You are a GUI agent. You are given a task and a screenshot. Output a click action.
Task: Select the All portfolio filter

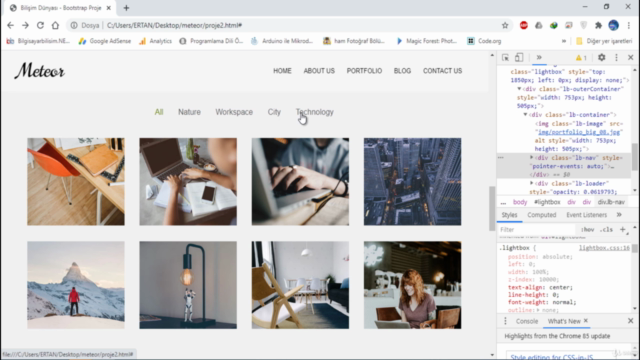(159, 112)
